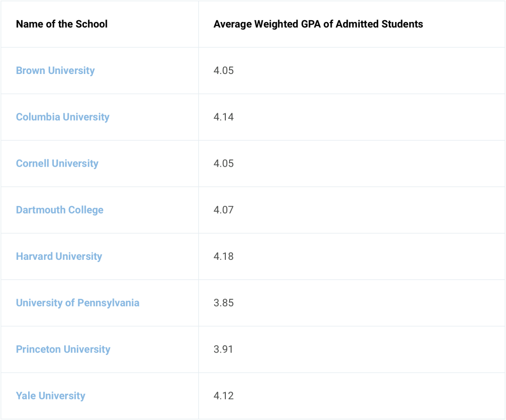Click the 3.91 GPA value for Princeton
Image resolution: width=506 pixels, height=420 pixels.
(x=223, y=349)
